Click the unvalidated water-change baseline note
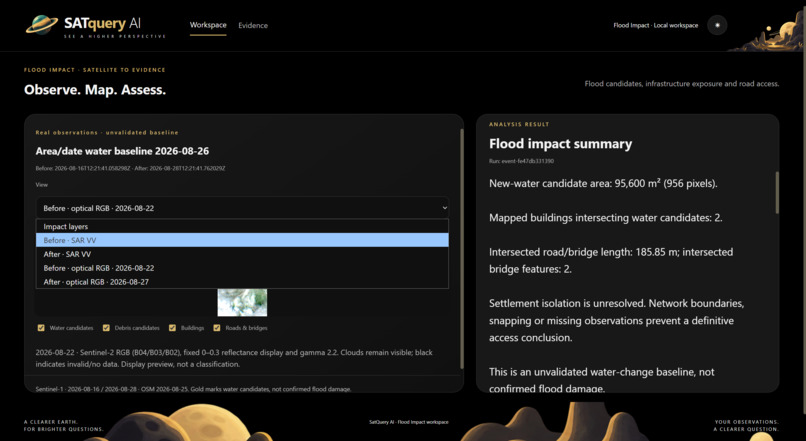806x441 pixels. click(x=601, y=380)
